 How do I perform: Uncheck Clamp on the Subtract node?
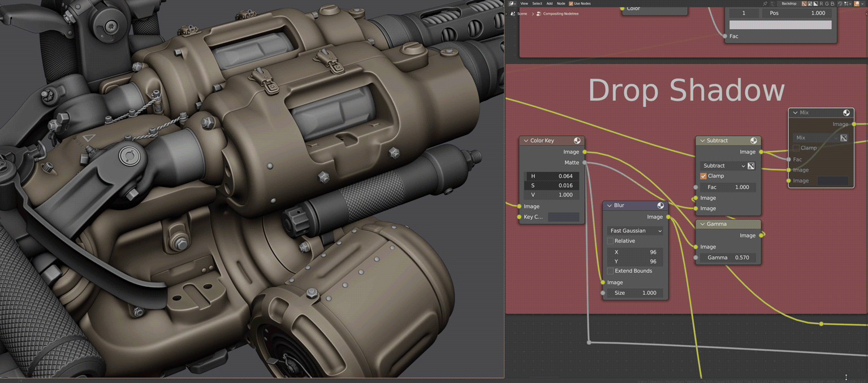pyautogui.click(x=702, y=176)
